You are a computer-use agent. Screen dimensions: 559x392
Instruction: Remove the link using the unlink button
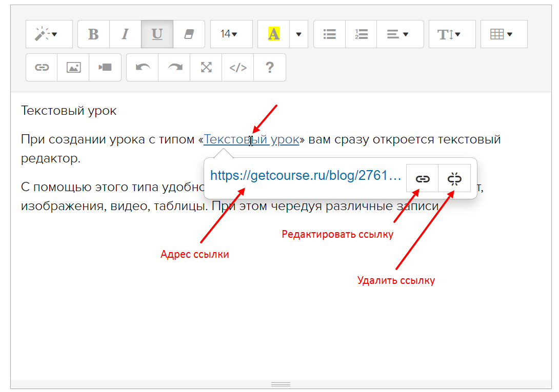point(454,178)
